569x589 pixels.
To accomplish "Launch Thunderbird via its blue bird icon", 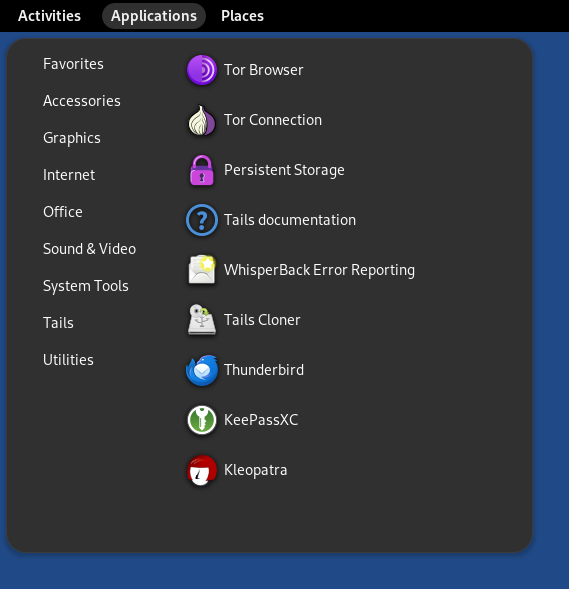I will pos(202,370).
